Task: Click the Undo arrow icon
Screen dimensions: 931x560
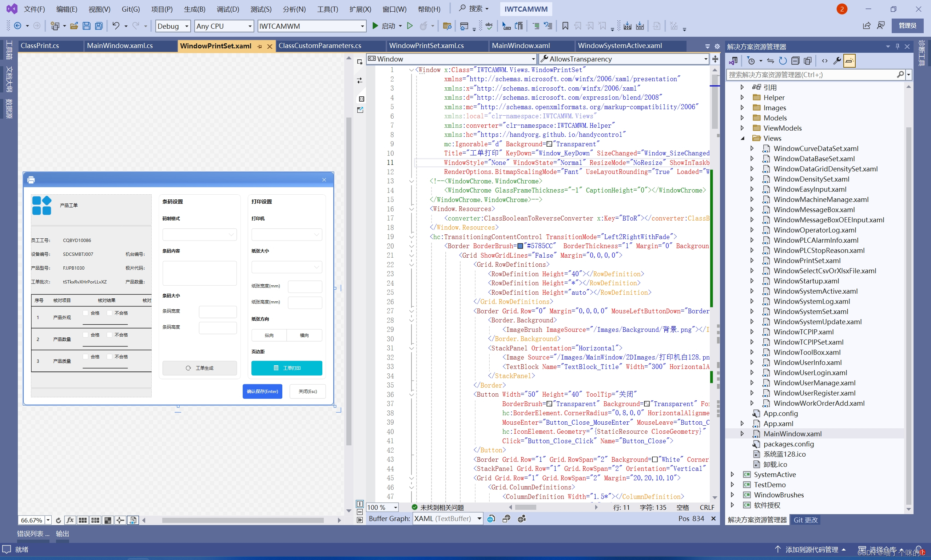Action: [x=116, y=26]
